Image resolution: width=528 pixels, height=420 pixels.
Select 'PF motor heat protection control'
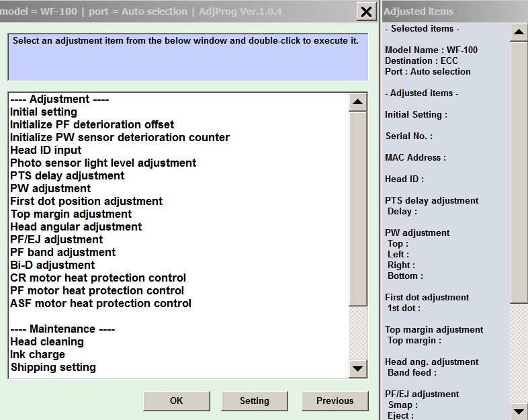97,291
